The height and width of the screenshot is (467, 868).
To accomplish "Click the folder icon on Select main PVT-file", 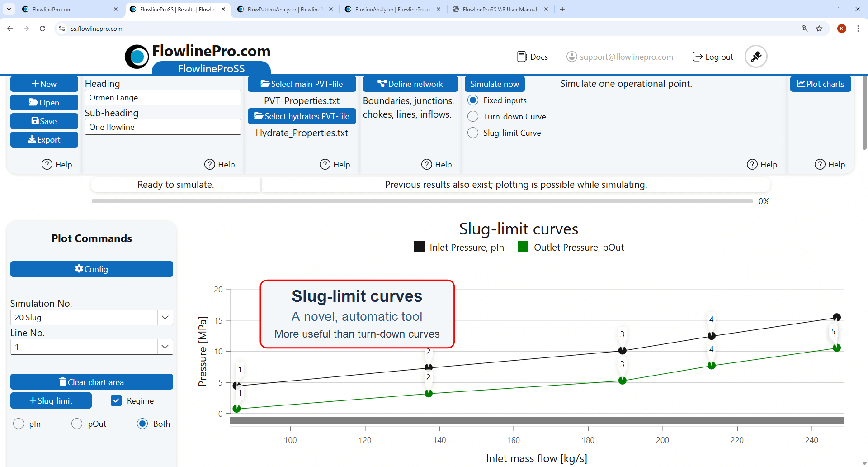I will click(x=264, y=84).
